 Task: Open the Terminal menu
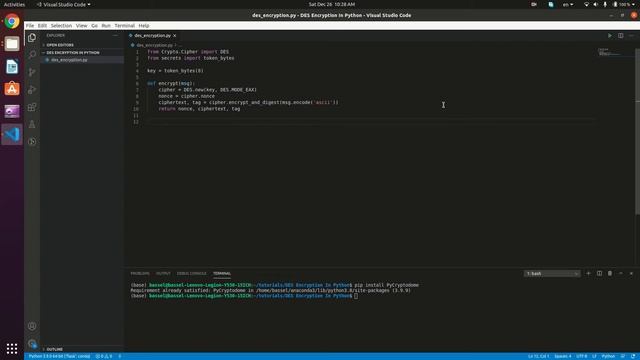coord(124,25)
